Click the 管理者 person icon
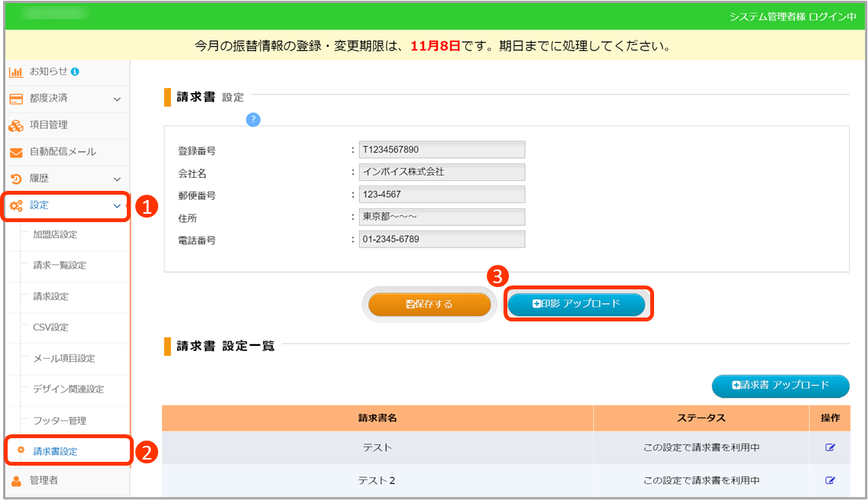Viewport: 868px width, 500px height. coord(16,481)
